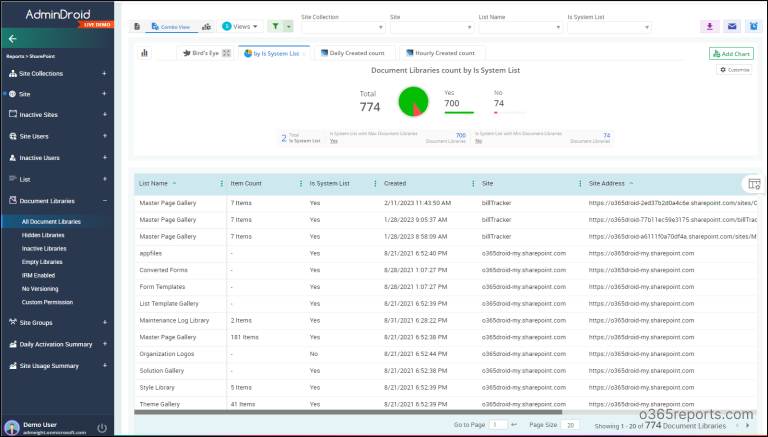This screenshot has height=437, width=768.
Task: Click Is System List column menu dots
Action: pyautogui.click(x=375, y=183)
